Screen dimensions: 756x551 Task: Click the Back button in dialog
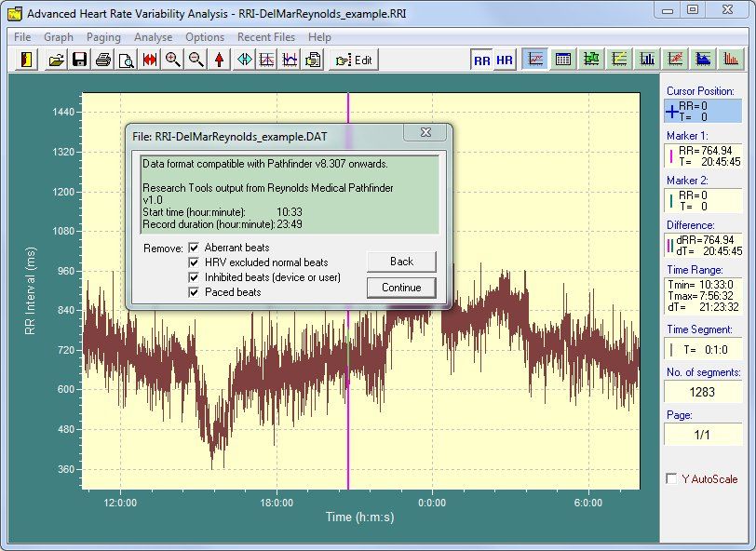click(x=401, y=262)
